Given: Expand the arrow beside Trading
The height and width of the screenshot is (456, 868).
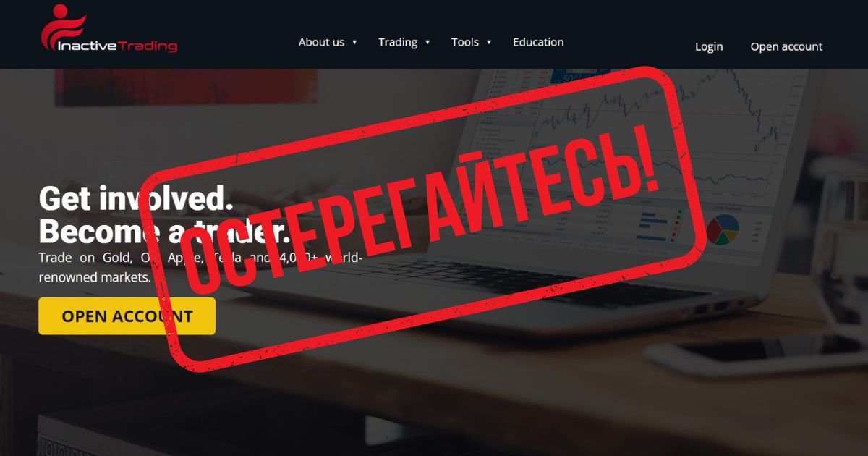Looking at the screenshot, I should click(x=427, y=42).
